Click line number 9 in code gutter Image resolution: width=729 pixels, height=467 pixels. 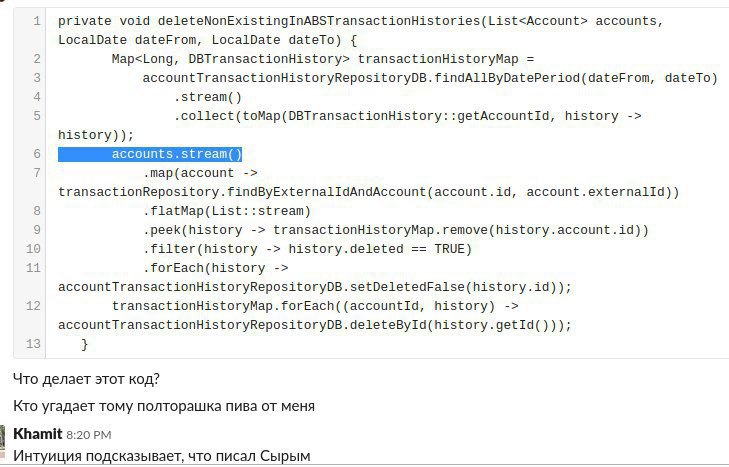[x=36, y=230]
